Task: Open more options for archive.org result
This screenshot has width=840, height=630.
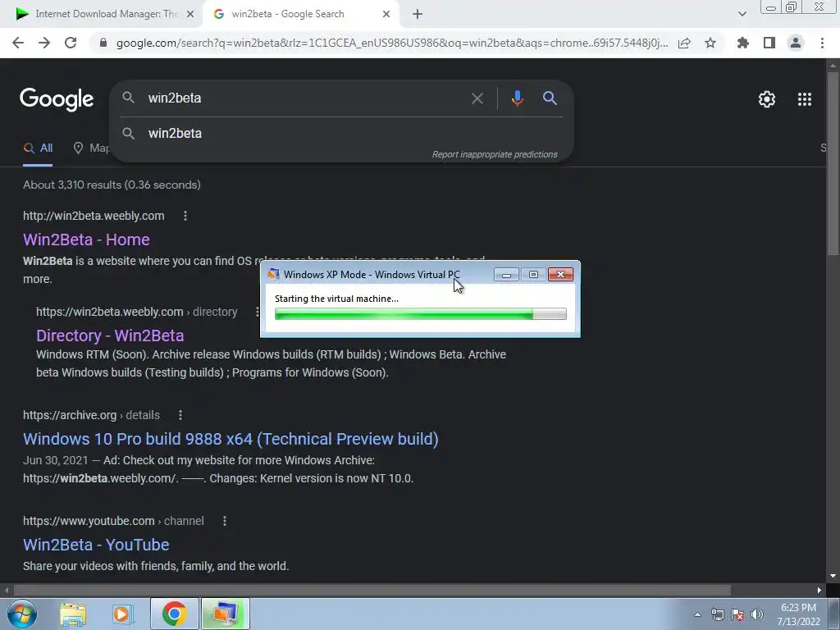Action: tap(180, 415)
